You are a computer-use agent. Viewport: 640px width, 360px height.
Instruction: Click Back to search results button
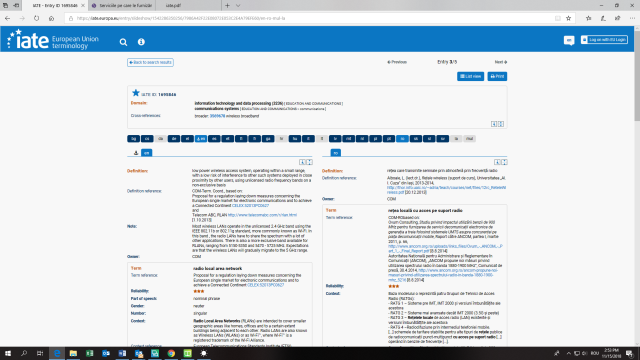point(150,62)
